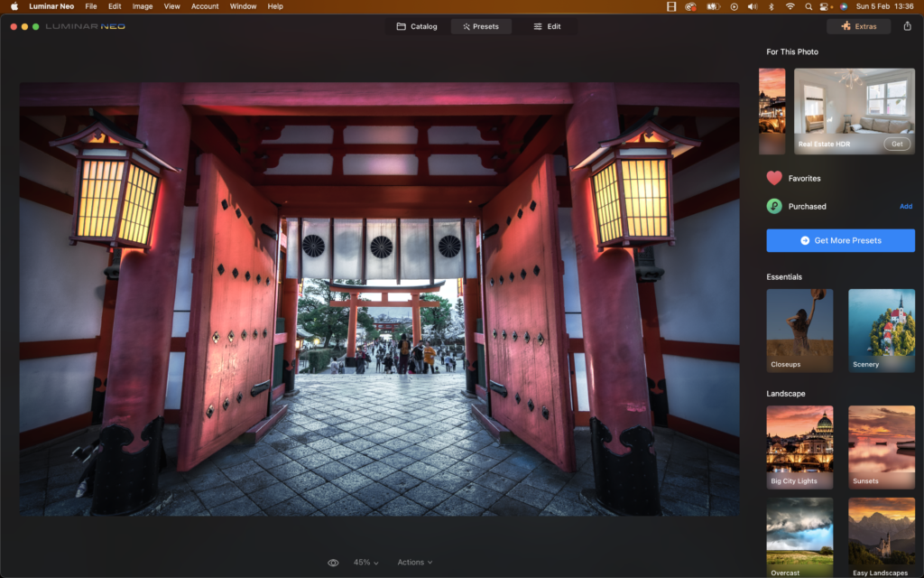Screen dimensions: 924x578
Task: Click the Essentials section heading
Action: [784, 276]
